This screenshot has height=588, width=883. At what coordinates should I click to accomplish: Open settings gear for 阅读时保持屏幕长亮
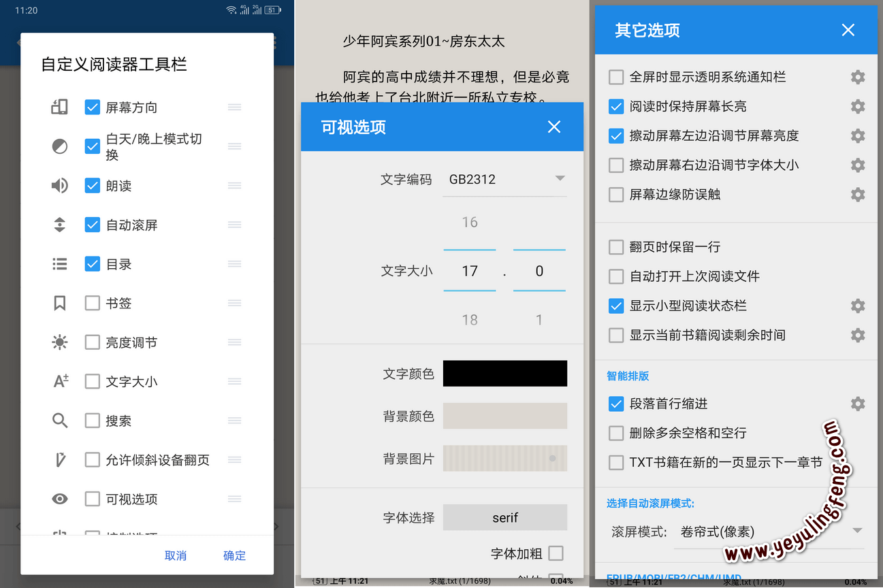tap(858, 106)
